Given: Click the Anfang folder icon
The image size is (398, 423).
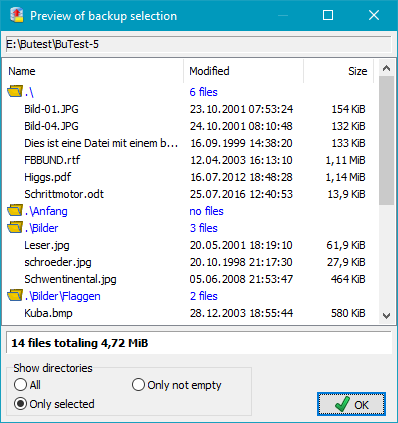Looking at the screenshot, I should (x=15, y=210).
